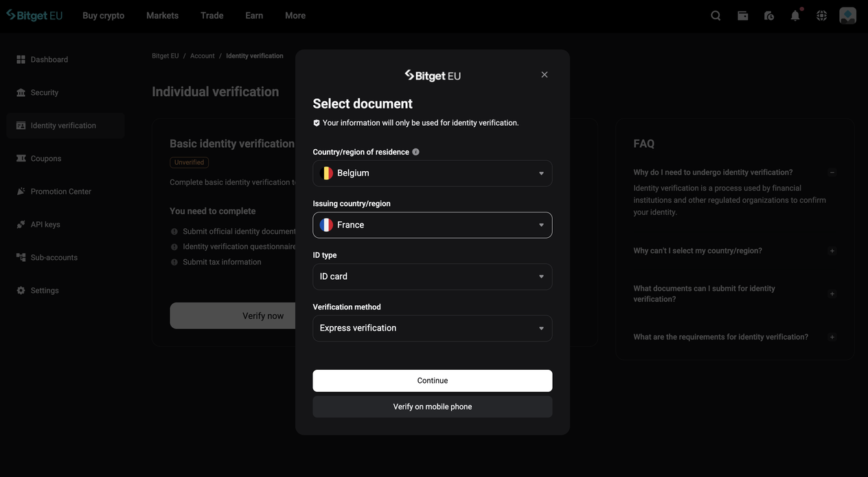The width and height of the screenshot is (868, 477).
Task: Open the notifications bell
Action: [x=795, y=15]
